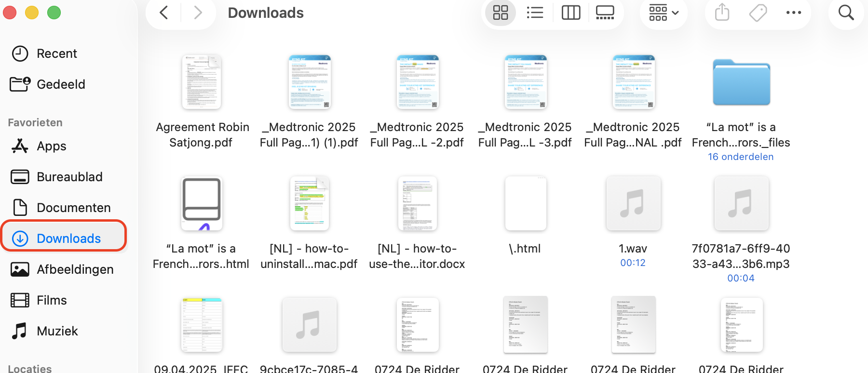Switch to icon grid view
868x373 pixels.
coord(501,13)
